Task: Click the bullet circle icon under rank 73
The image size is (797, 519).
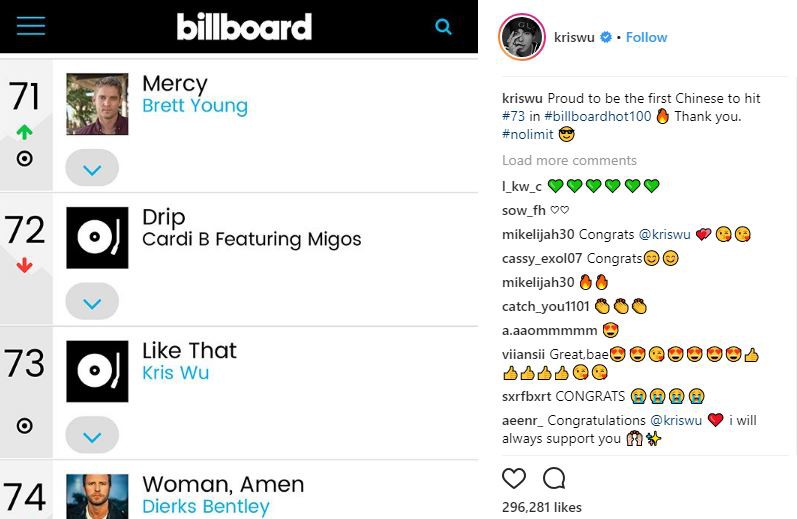Action: (x=24, y=425)
